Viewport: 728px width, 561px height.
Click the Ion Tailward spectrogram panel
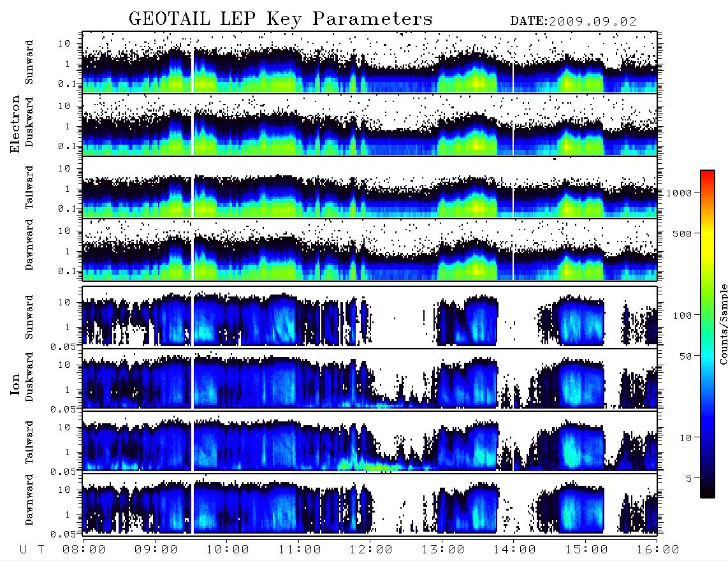[x=370, y=442]
